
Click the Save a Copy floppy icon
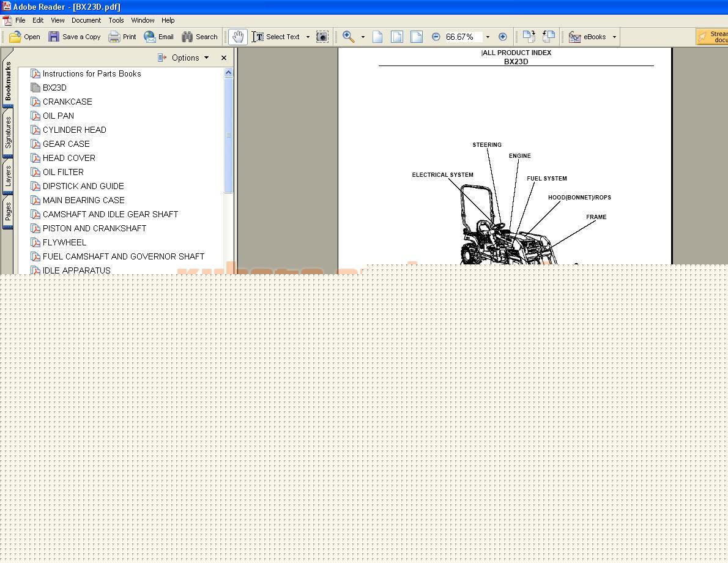54,37
